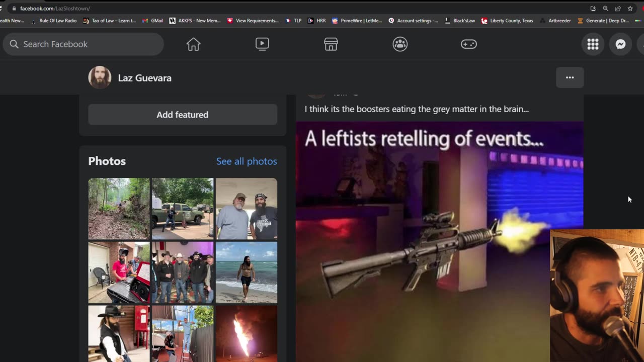Open Generate | Deep Dr... bookmark
The width and height of the screenshot is (644, 362).
[x=603, y=21]
